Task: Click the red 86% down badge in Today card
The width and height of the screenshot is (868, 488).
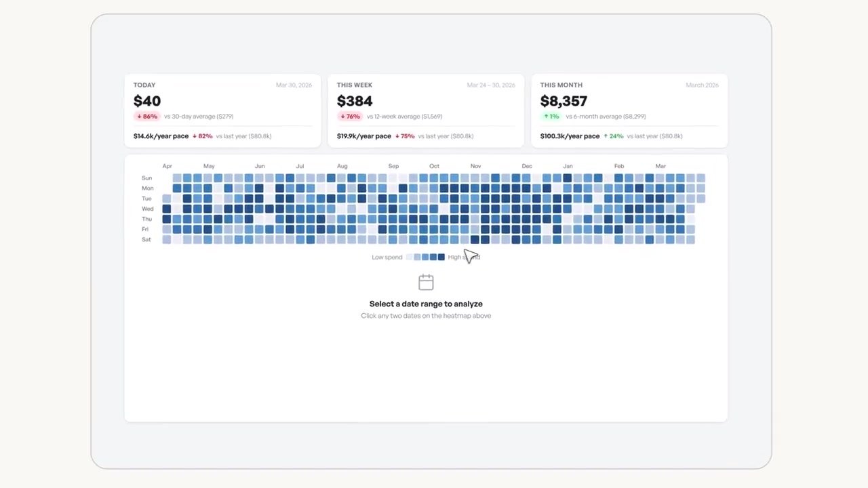Action: point(147,117)
